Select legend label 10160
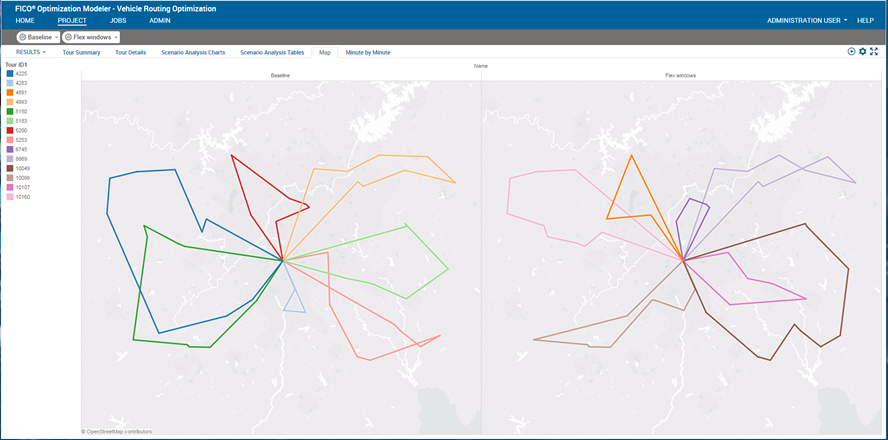The image size is (888, 440). tap(23, 196)
